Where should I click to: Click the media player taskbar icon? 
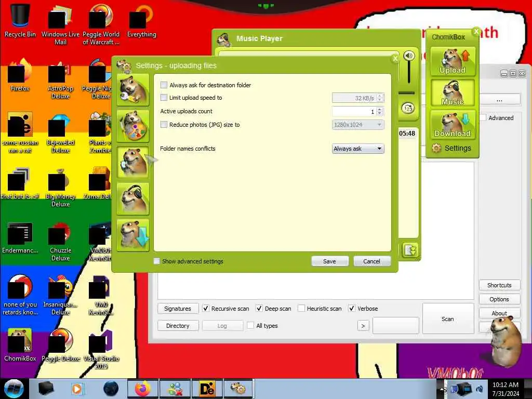click(77, 389)
